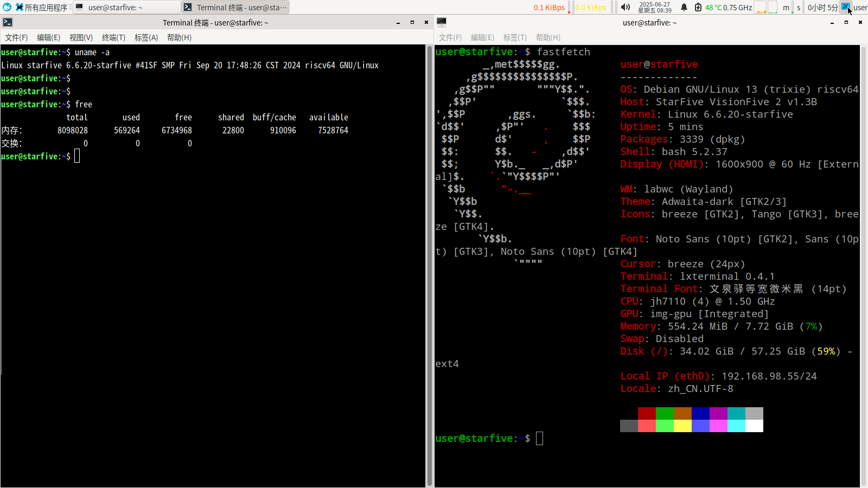Open the user menu in the panel's right corner

[860, 8]
